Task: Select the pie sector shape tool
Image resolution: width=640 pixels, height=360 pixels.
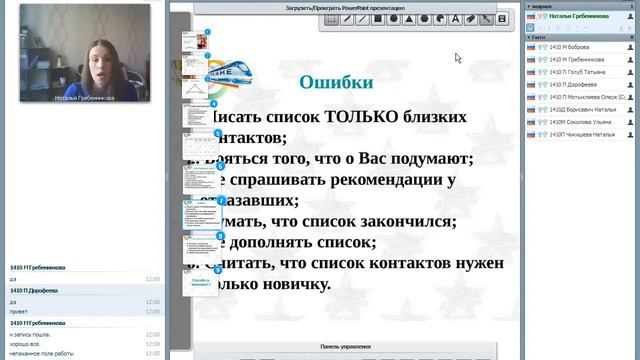Action: pyautogui.click(x=440, y=19)
